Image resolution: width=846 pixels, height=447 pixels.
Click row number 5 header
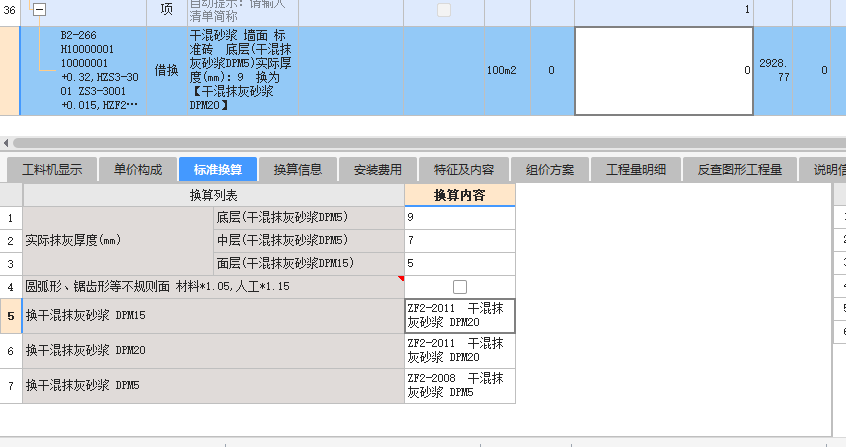click(11, 316)
